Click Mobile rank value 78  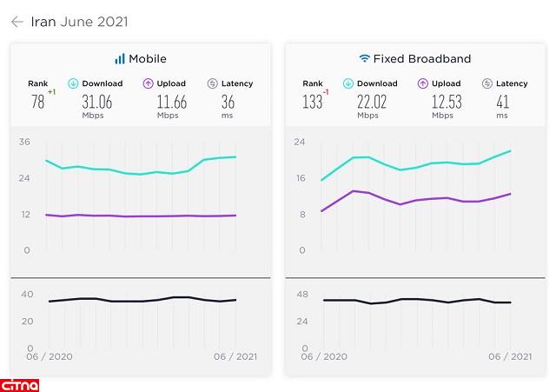[x=36, y=103]
